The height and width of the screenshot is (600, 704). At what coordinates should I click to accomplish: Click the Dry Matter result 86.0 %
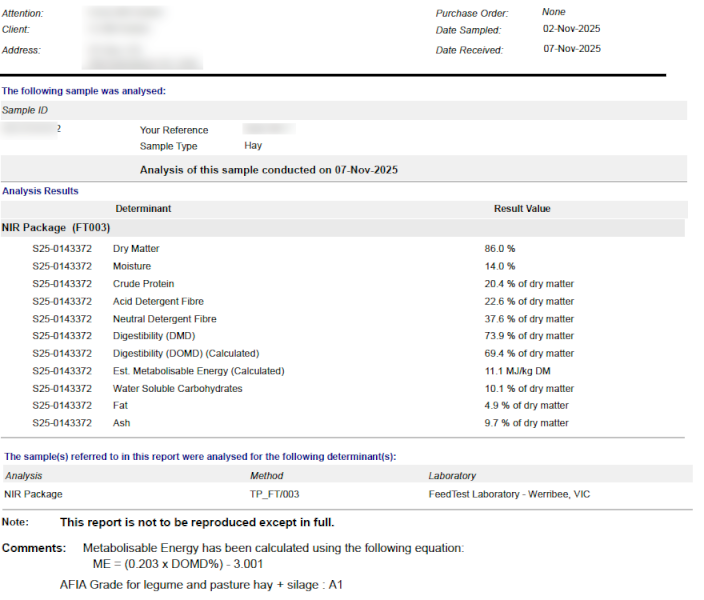point(500,248)
